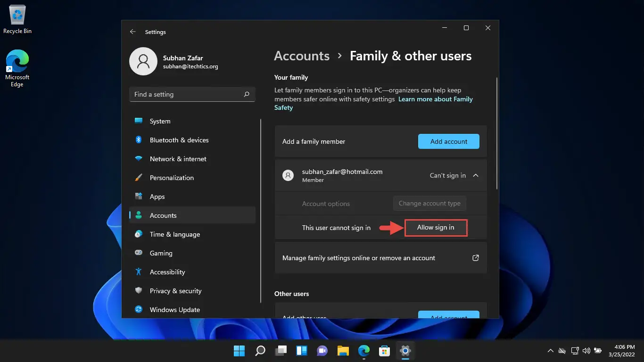Open Personalization settings
Image resolution: width=644 pixels, height=362 pixels.
pyautogui.click(x=192, y=178)
